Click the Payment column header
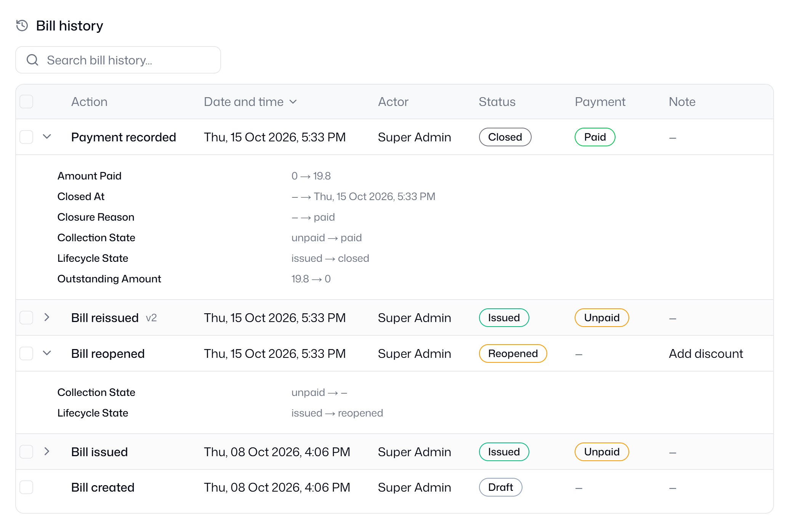Image resolution: width=790 pixels, height=532 pixels. pos(600,102)
